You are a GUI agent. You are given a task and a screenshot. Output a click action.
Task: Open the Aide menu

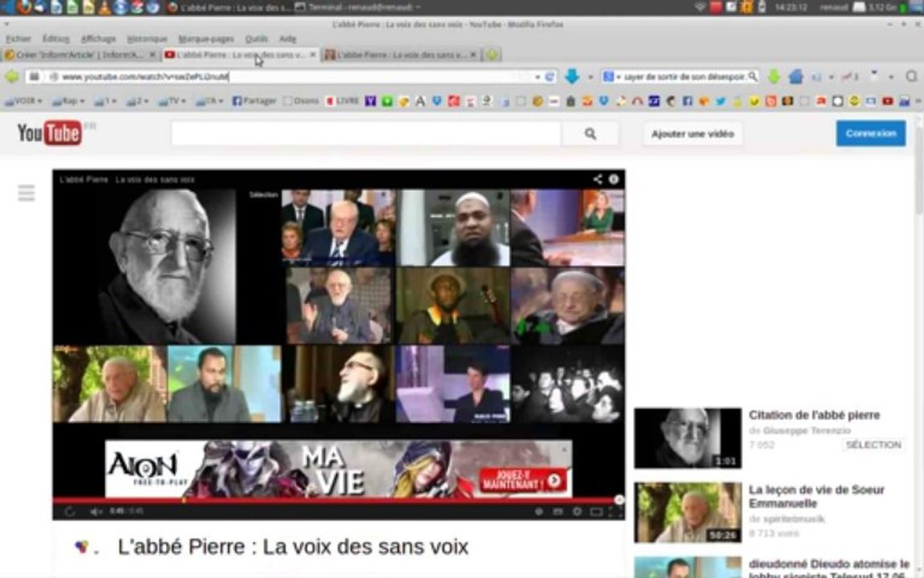288,39
